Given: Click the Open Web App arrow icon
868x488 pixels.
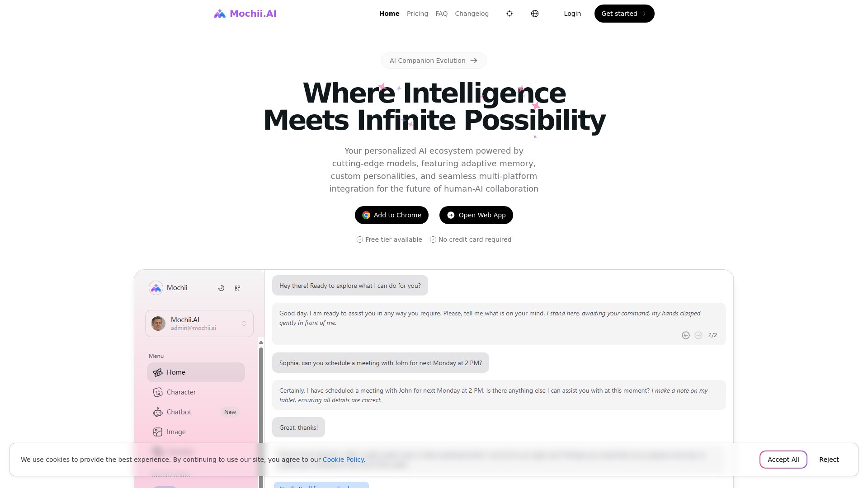Looking at the screenshot, I should [x=451, y=215].
